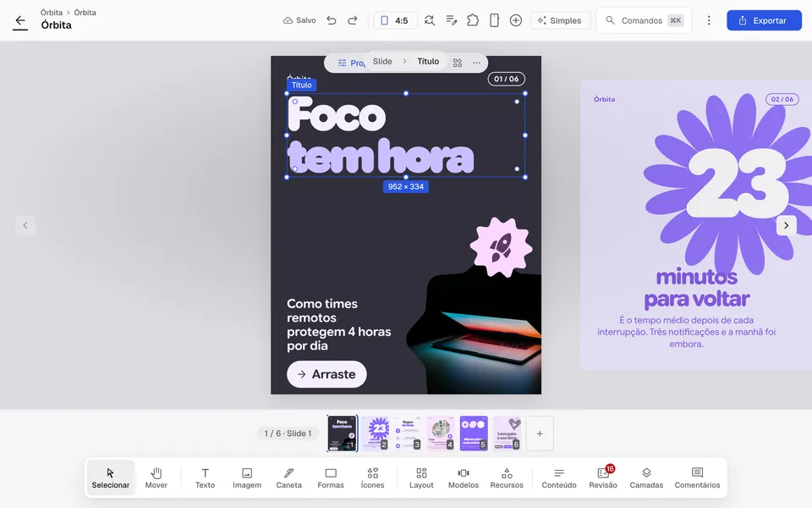The height and width of the screenshot is (508, 812).
Task: Click the '01 / 06' page badge
Action: [507, 79]
